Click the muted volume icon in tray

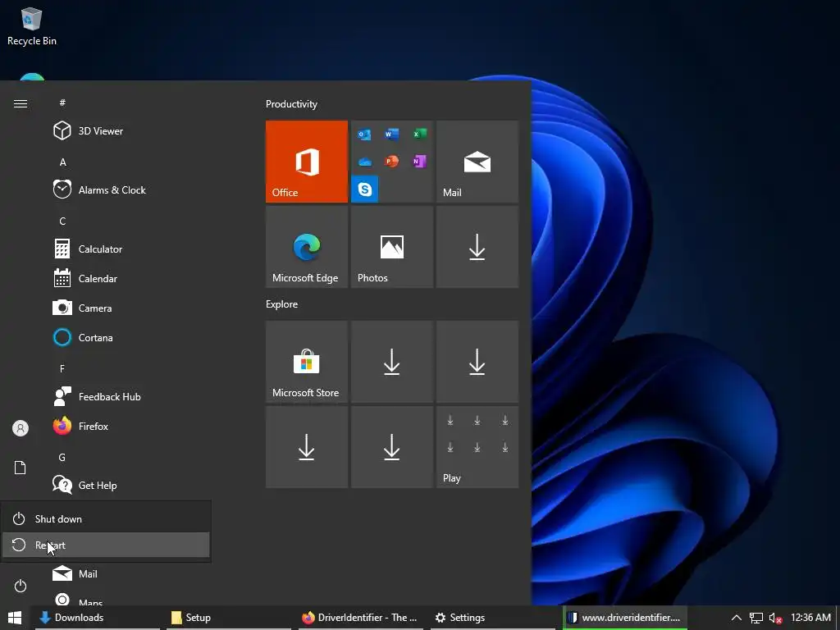click(776, 619)
